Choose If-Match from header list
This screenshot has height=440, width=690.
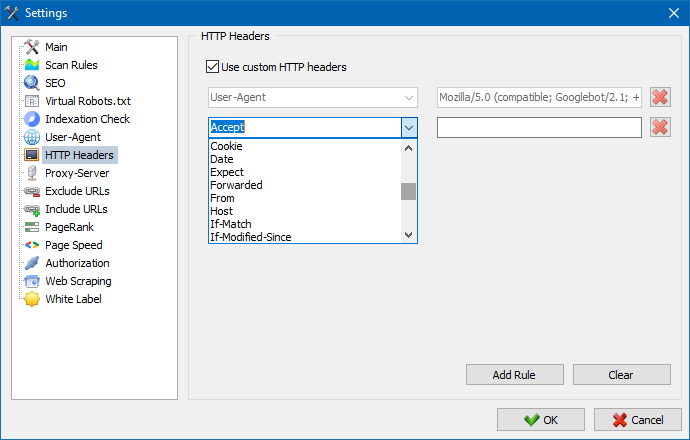(x=305, y=224)
